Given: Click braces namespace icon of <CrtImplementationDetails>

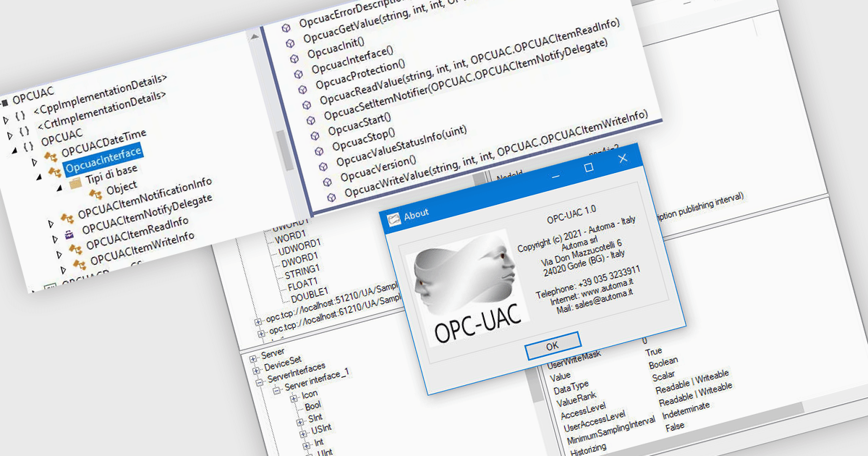Looking at the screenshot, I should click(x=24, y=130).
